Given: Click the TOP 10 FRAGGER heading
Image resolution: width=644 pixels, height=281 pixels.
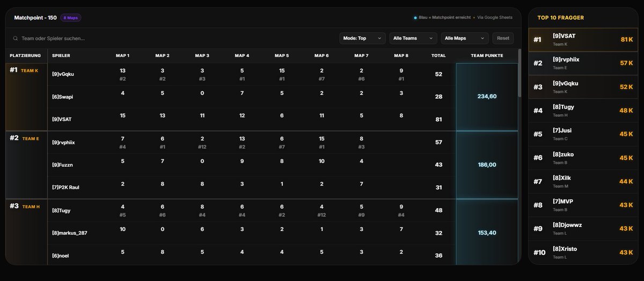Looking at the screenshot, I should coord(561,18).
